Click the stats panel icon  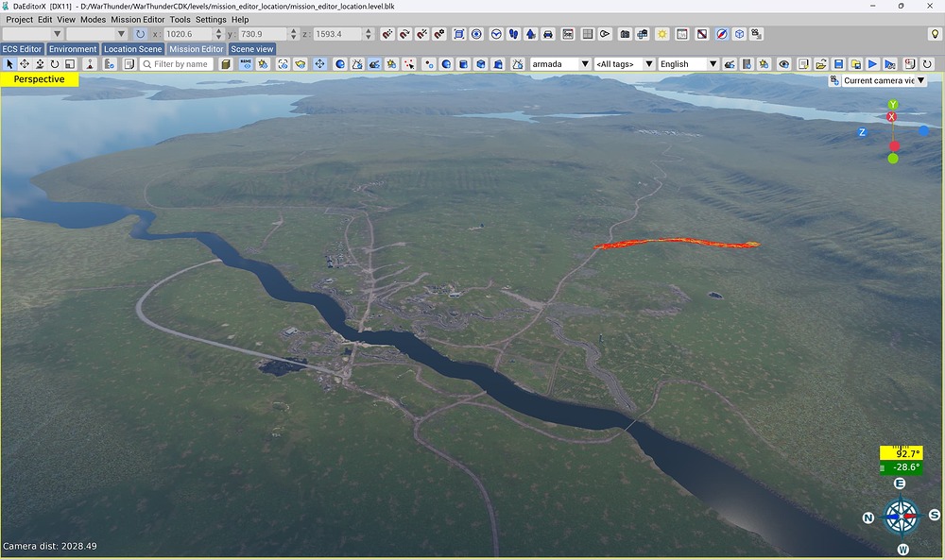(x=568, y=34)
